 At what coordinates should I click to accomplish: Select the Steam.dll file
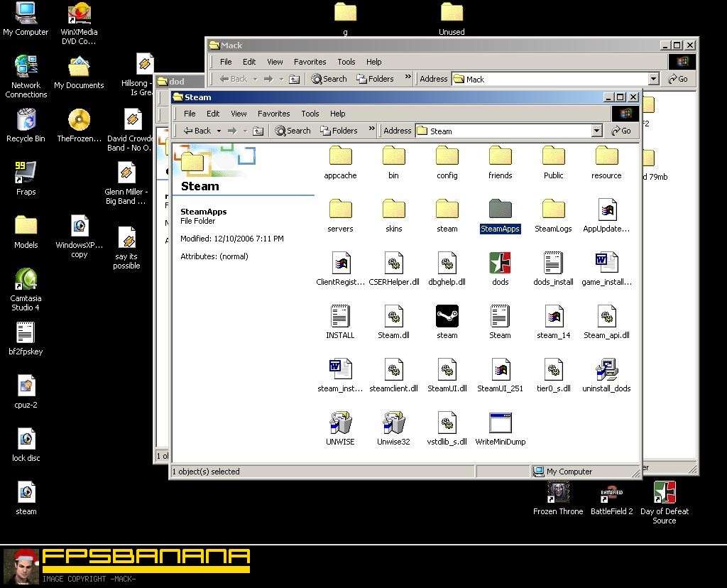click(x=393, y=317)
